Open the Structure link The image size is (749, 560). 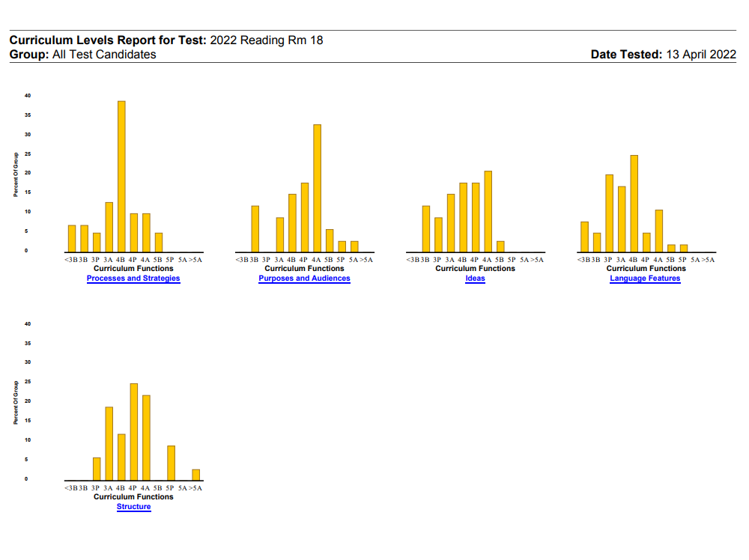click(x=133, y=507)
